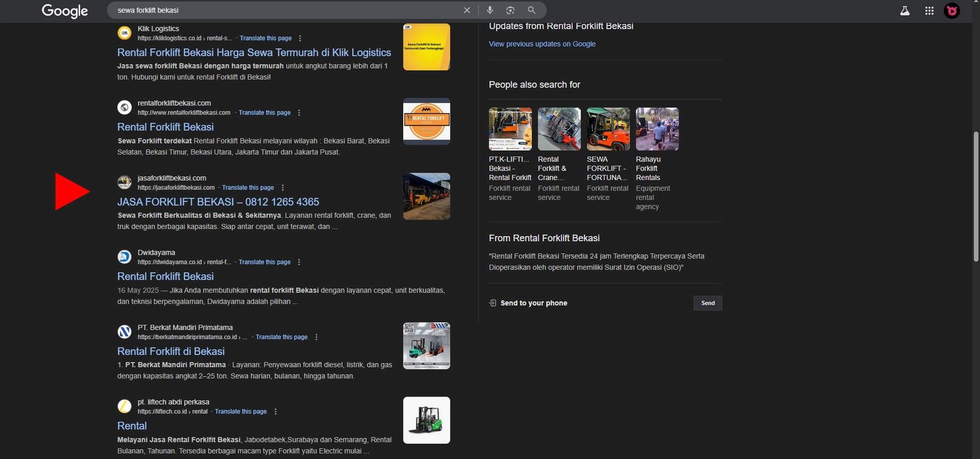Click the magnifier search button
Image resolution: width=980 pixels, height=459 pixels.
click(532, 10)
